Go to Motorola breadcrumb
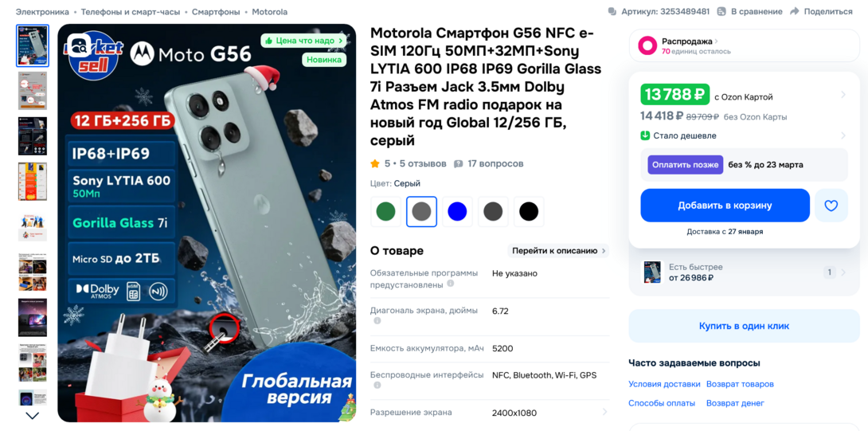 click(270, 12)
